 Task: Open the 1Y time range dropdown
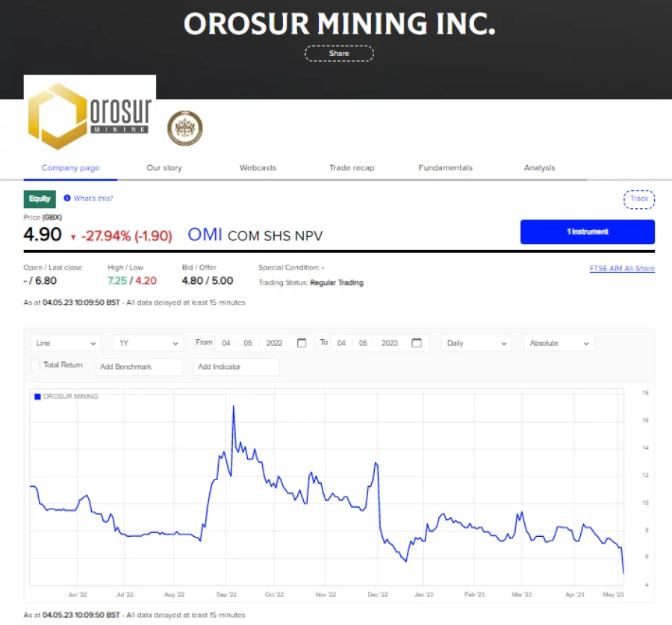[148, 343]
